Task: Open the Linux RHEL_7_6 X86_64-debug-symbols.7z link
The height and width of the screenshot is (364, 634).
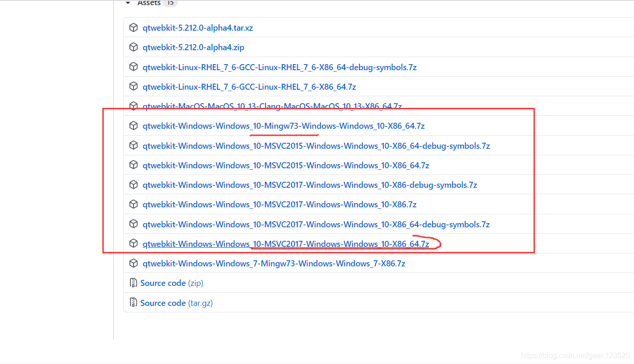Action: click(x=280, y=67)
